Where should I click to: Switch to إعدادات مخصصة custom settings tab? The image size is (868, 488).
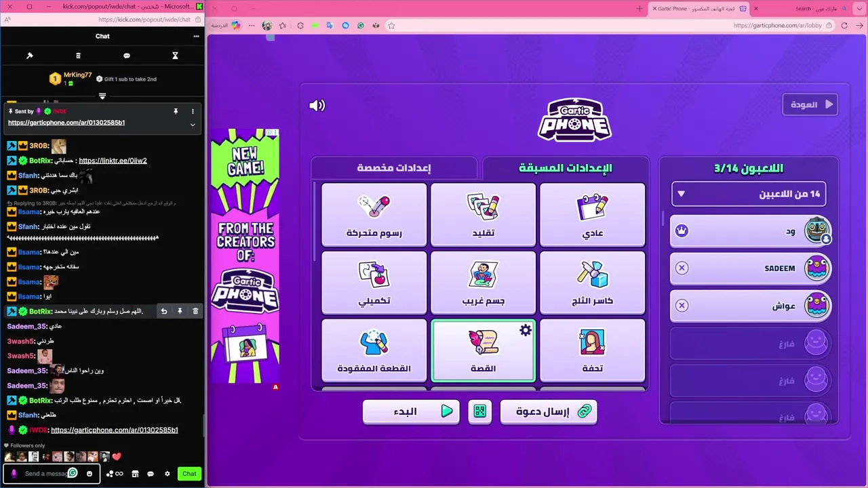[394, 168]
